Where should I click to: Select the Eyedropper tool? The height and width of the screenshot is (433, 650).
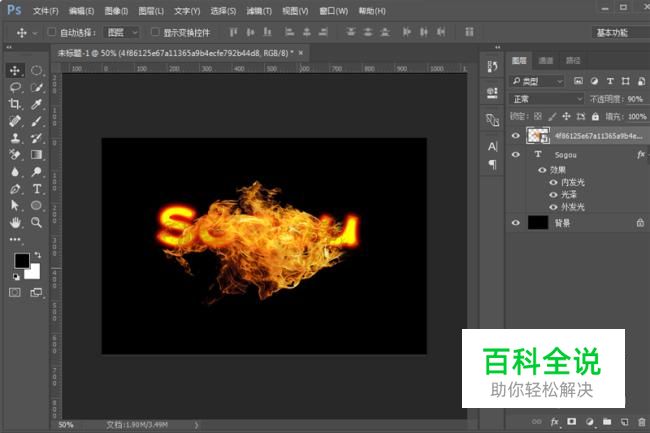[36, 104]
